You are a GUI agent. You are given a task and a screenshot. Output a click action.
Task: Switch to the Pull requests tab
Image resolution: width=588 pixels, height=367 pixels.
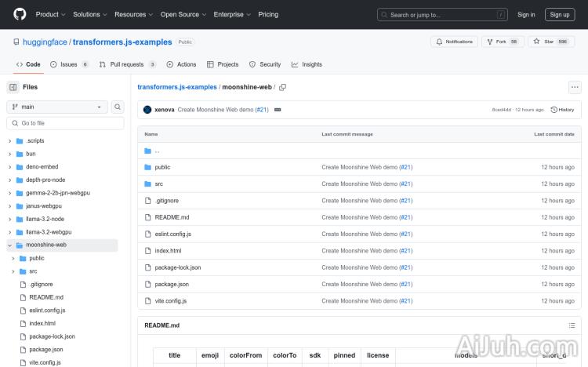coord(126,64)
